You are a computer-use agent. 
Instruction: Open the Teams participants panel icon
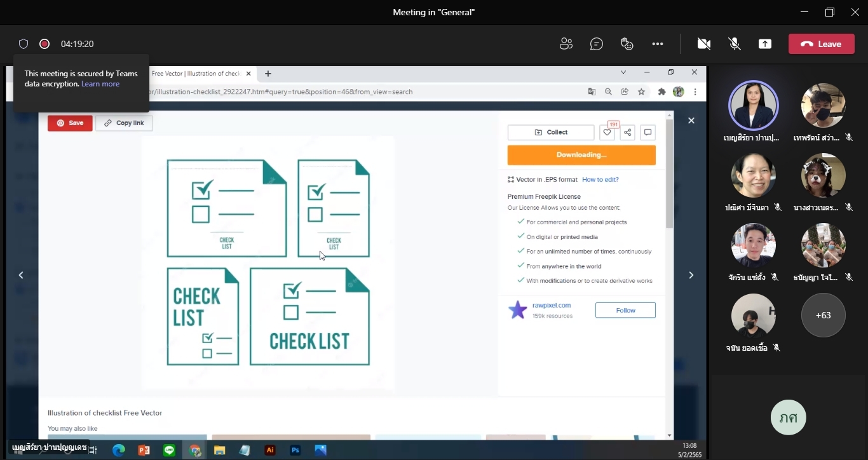566,44
